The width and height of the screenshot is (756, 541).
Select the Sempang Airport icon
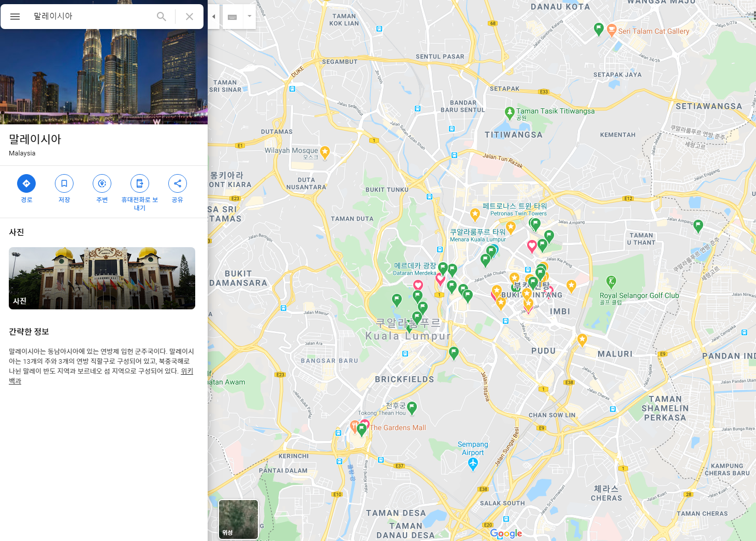click(473, 464)
